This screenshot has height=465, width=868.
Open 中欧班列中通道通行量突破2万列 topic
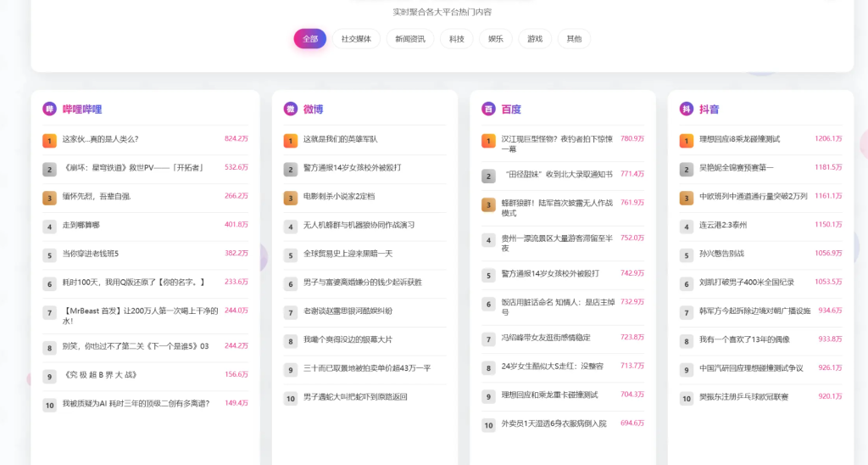coord(754,196)
